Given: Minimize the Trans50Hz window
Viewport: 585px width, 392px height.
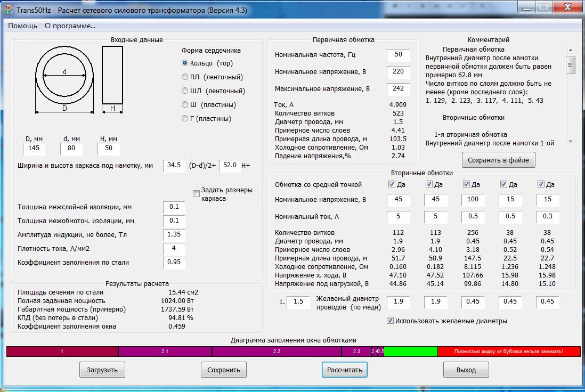Looking at the screenshot, I should (526, 7).
